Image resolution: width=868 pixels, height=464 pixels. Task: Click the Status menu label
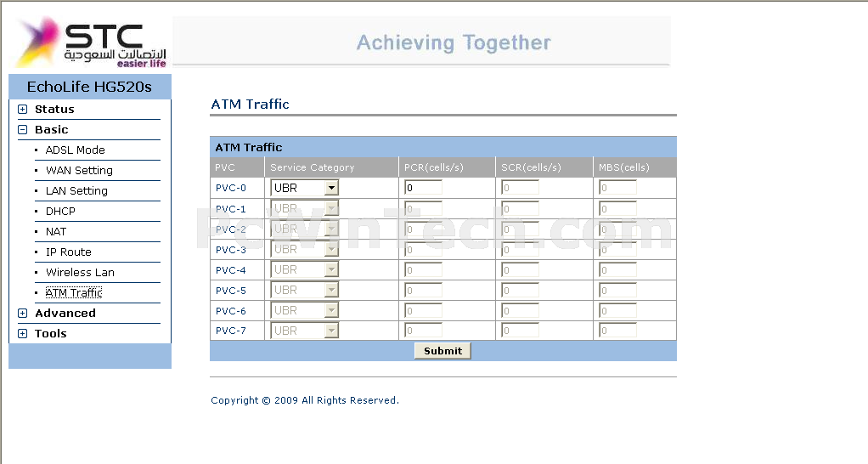point(54,109)
